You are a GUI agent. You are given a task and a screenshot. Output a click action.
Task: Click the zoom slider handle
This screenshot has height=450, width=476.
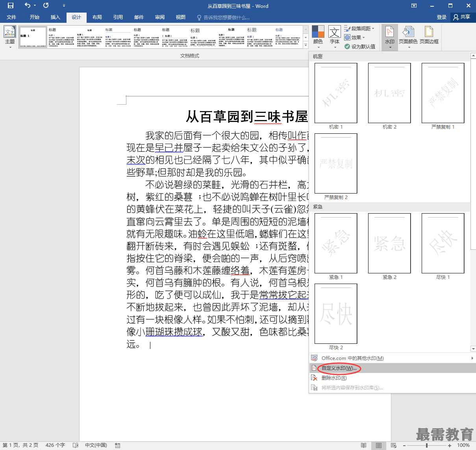pos(427,445)
